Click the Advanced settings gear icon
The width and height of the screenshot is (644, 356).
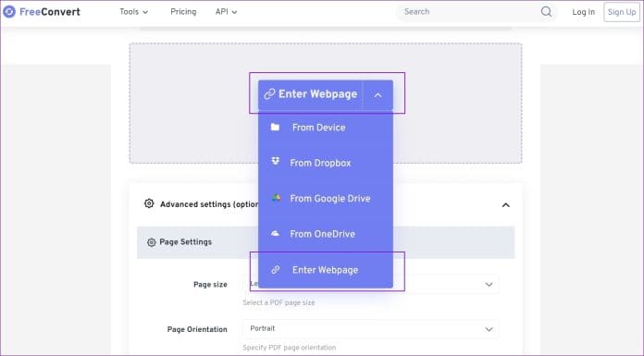click(x=149, y=203)
